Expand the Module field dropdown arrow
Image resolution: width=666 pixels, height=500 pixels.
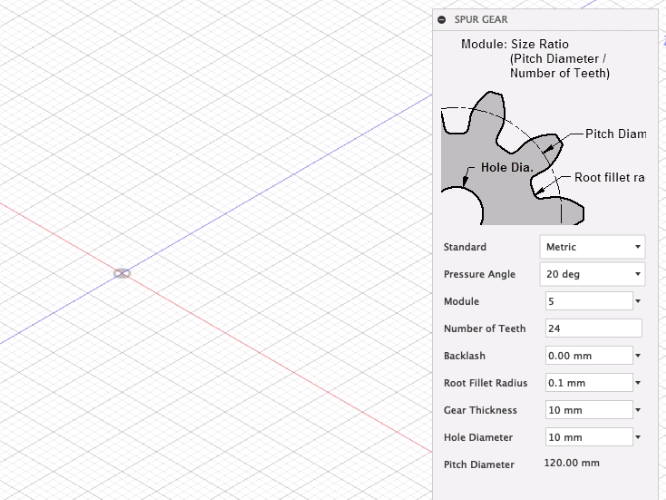pyautogui.click(x=638, y=301)
